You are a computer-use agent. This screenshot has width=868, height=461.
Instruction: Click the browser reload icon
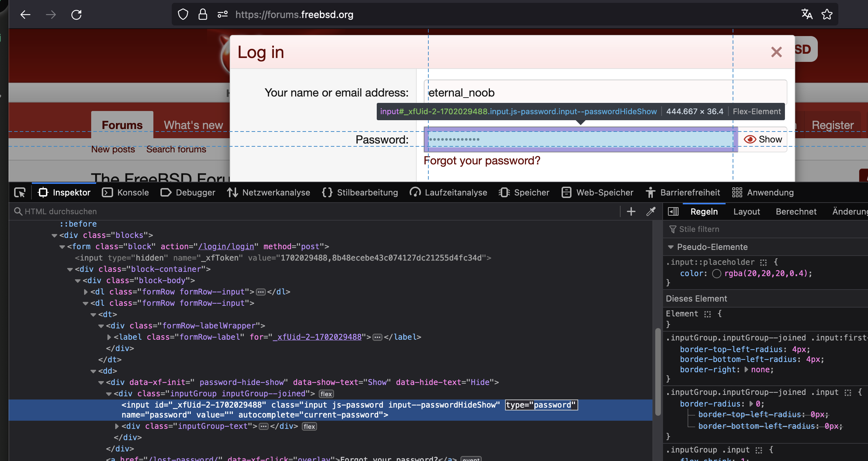(76, 14)
